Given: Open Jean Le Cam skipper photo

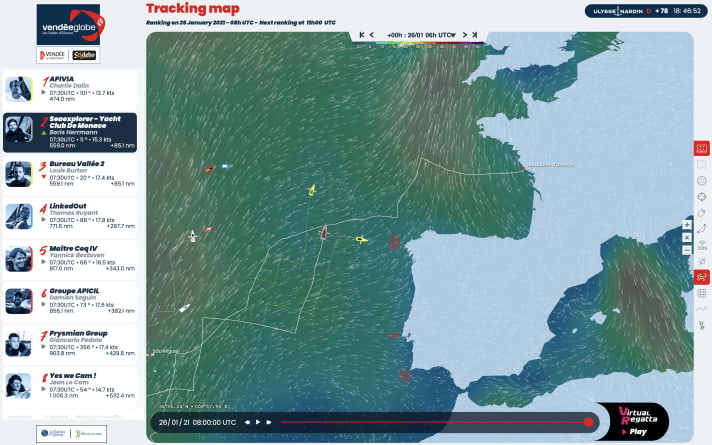Looking at the screenshot, I should 19,386.
